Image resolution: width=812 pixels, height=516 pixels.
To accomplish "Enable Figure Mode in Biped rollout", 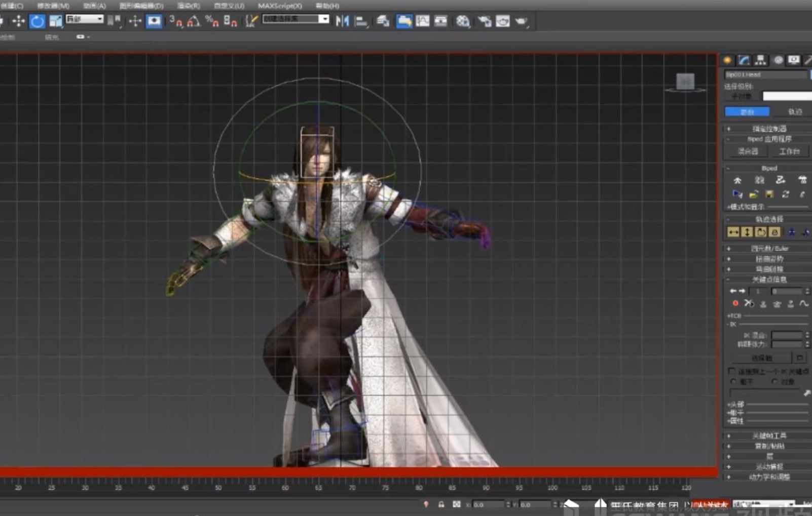I will point(737,180).
